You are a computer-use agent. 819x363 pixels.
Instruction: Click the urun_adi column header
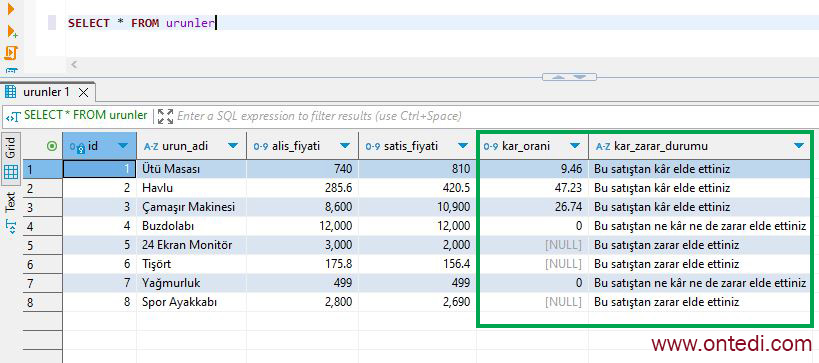[192, 146]
